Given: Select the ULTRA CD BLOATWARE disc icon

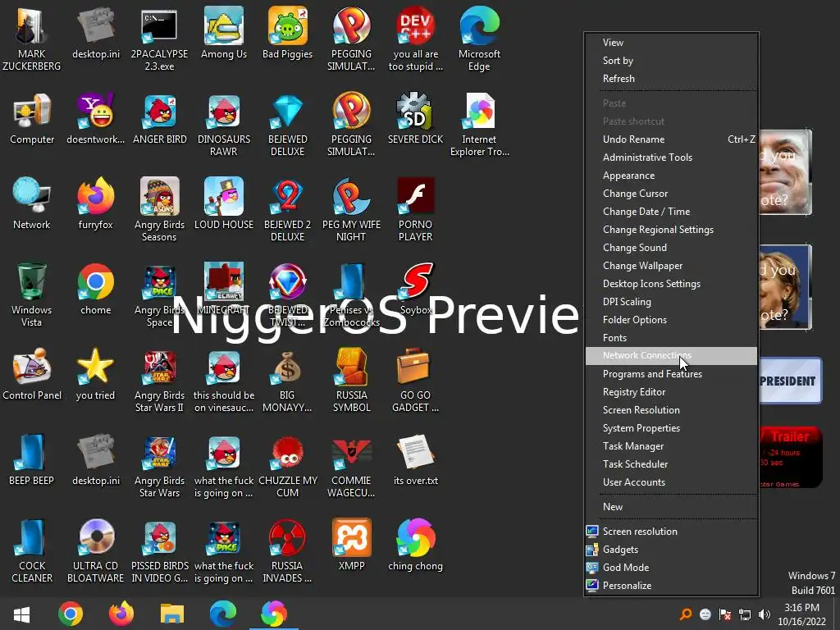Looking at the screenshot, I should point(95,551).
